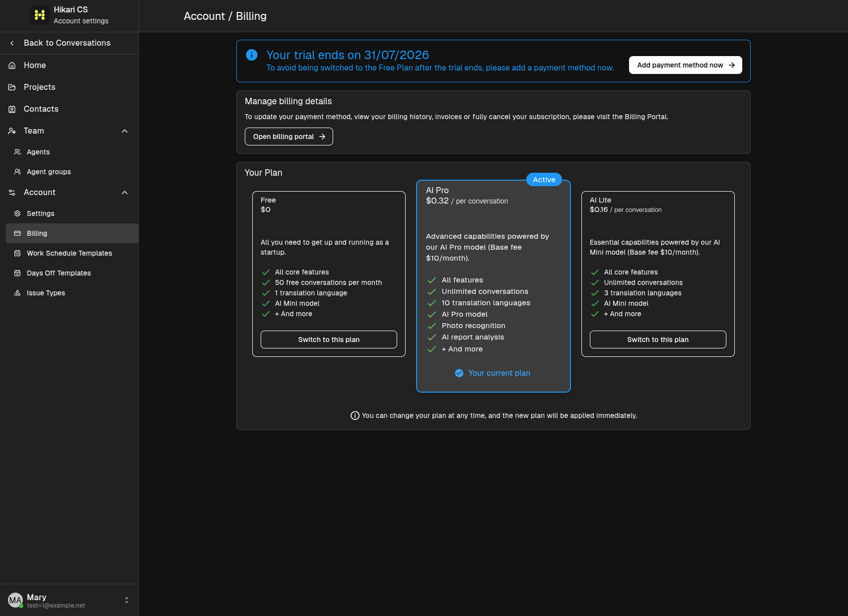Click the check beside 3 translation languages
The width and height of the screenshot is (848, 616).
595,293
